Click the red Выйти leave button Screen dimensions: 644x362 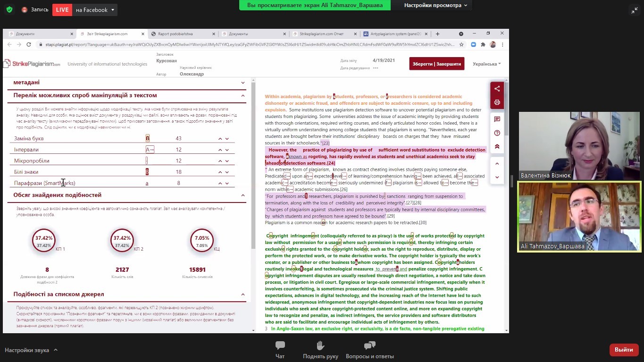pyautogui.click(x=624, y=350)
